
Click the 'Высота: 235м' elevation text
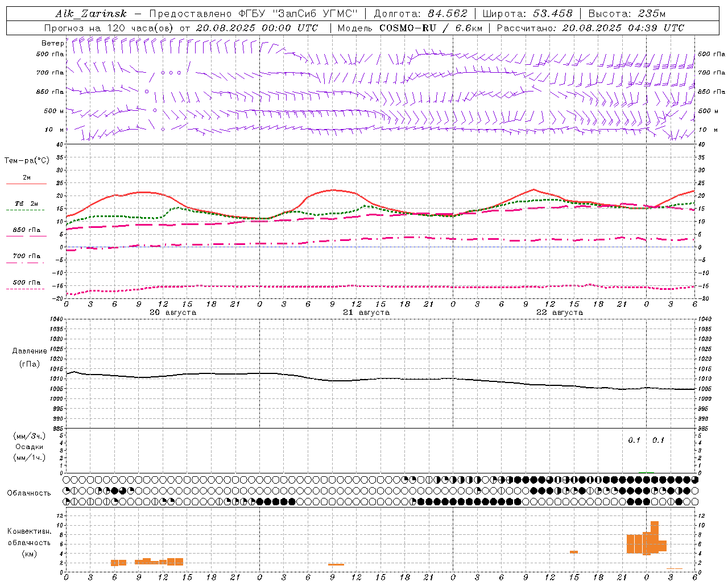click(x=627, y=14)
